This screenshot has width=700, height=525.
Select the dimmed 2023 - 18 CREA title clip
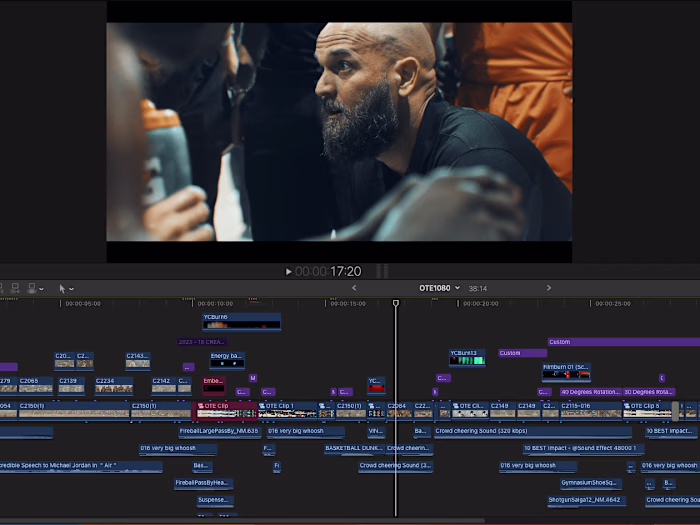[202, 342]
